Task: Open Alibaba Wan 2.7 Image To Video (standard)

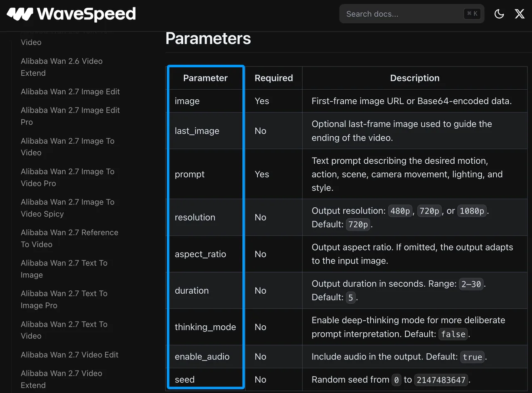Action: tap(67, 147)
